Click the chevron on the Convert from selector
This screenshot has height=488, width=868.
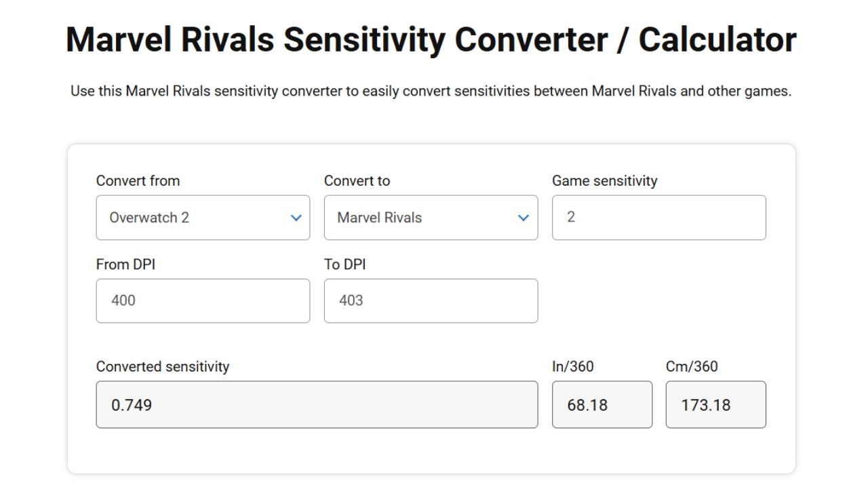(x=296, y=218)
